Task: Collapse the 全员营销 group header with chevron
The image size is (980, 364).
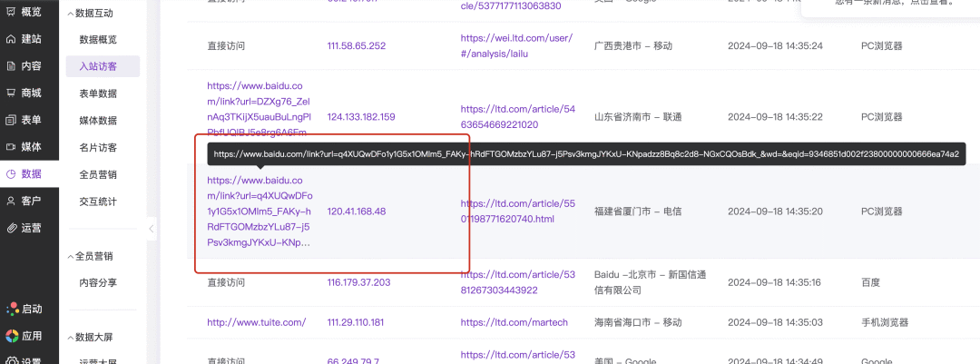Action: coord(90,256)
